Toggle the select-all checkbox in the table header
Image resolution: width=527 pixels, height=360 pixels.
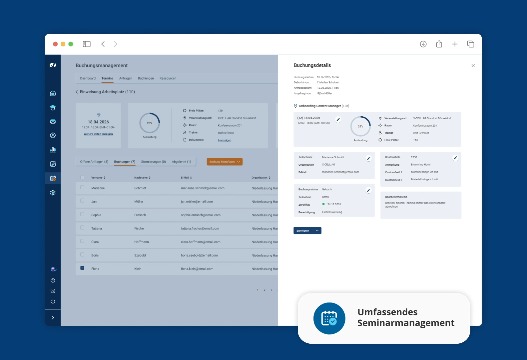82,177
